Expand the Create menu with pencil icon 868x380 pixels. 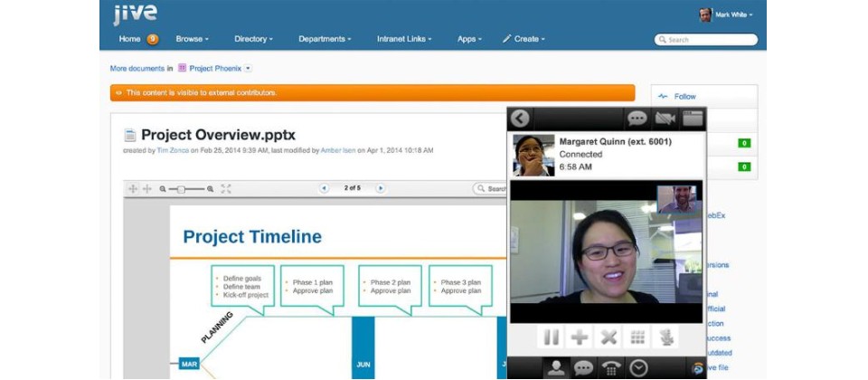coord(524,39)
